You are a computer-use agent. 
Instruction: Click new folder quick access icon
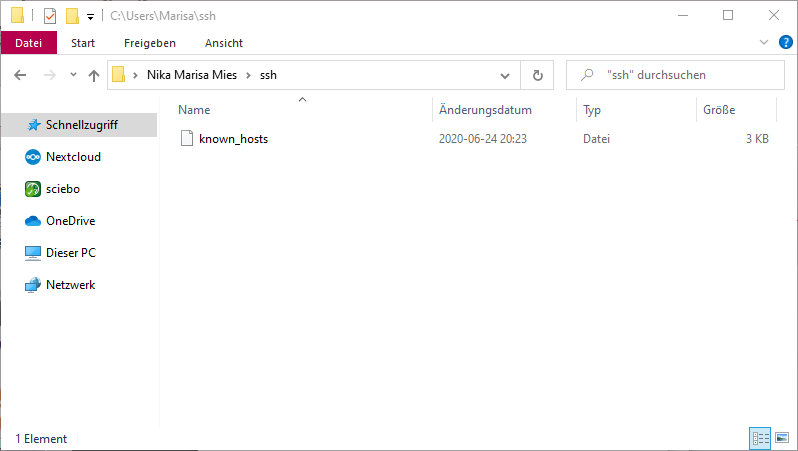(72, 16)
